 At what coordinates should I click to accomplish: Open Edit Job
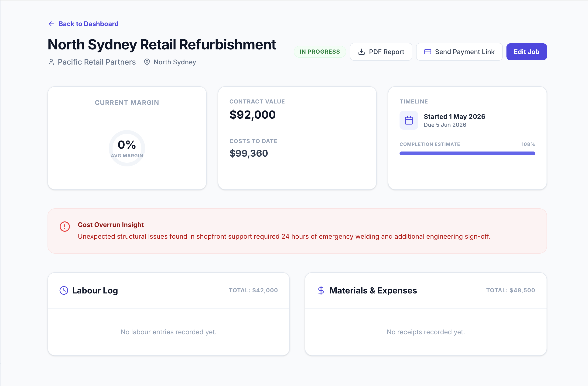click(x=526, y=52)
